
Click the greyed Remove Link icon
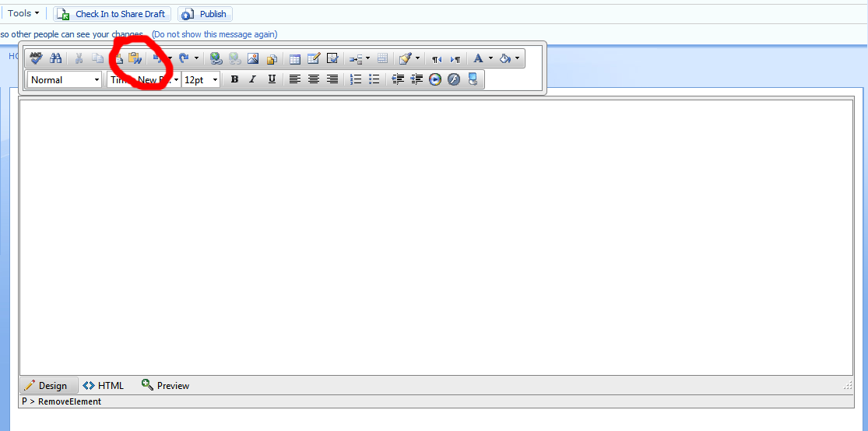[235, 58]
